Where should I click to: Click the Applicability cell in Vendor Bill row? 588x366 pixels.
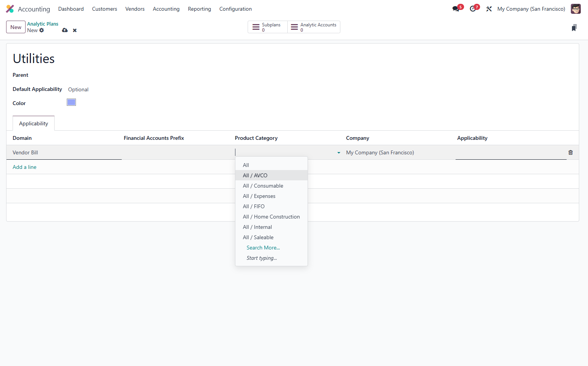click(x=511, y=152)
